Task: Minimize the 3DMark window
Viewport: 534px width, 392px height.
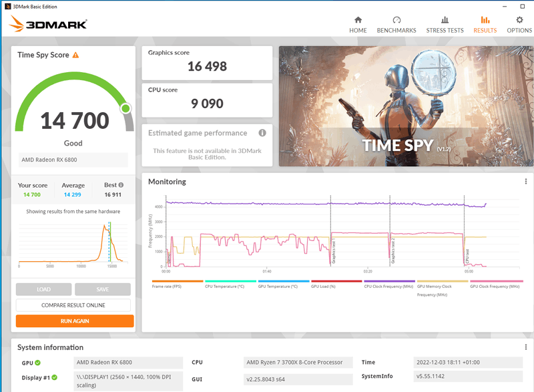Action: tap(505, 7)
